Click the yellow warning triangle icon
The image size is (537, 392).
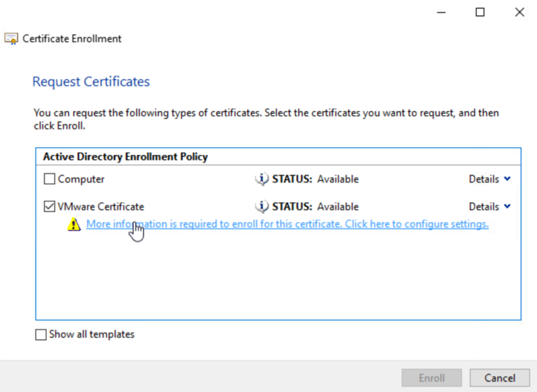(73, 225)
